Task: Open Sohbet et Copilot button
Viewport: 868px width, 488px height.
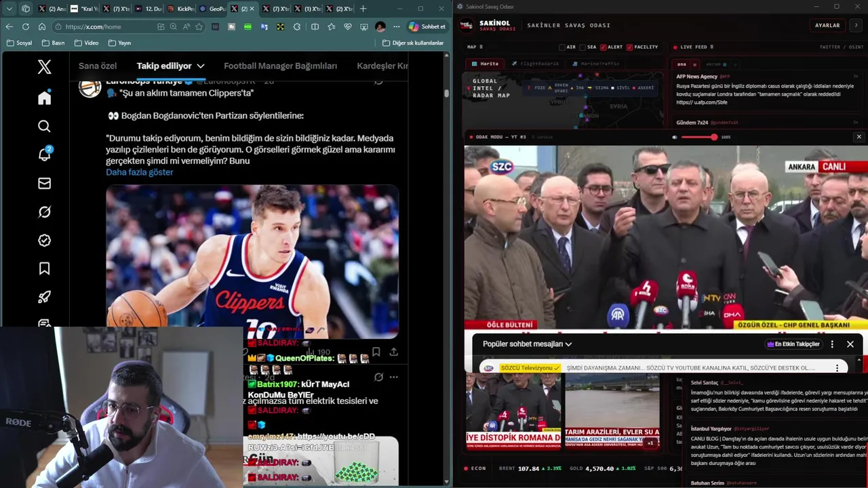Action: click(x=427, y=26)
